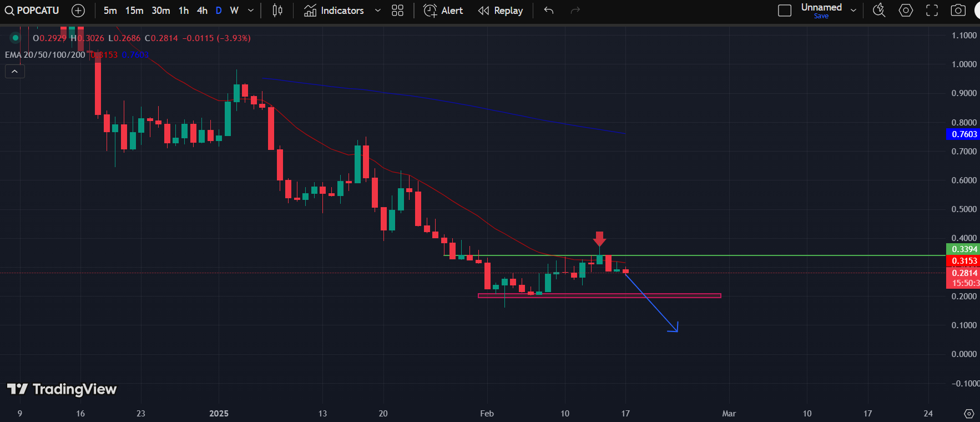This screenshot has height=422, width=980.
Task: Click the 0.2814 current price label
Action: pos(963,273)
